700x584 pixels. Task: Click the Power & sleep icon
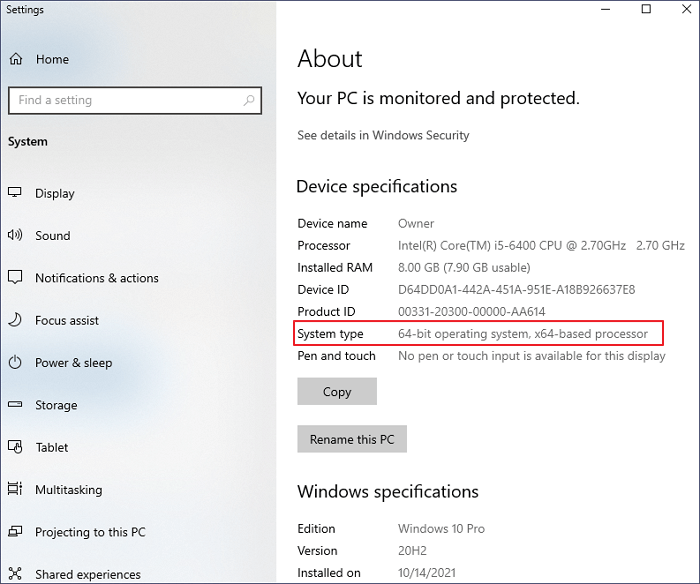coord(15,363)
